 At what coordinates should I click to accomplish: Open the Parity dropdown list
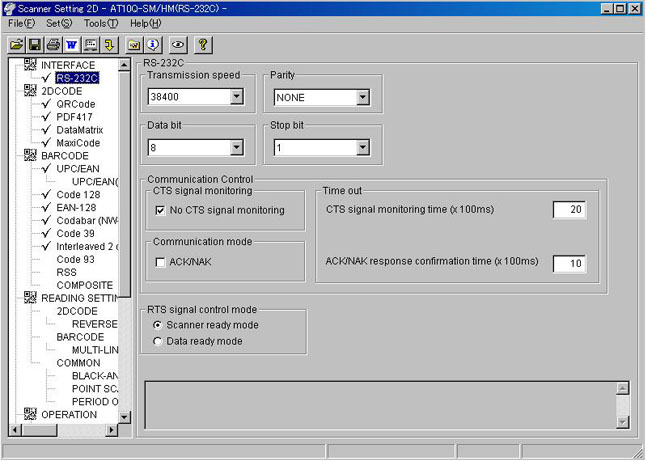[x=362, y=98]
